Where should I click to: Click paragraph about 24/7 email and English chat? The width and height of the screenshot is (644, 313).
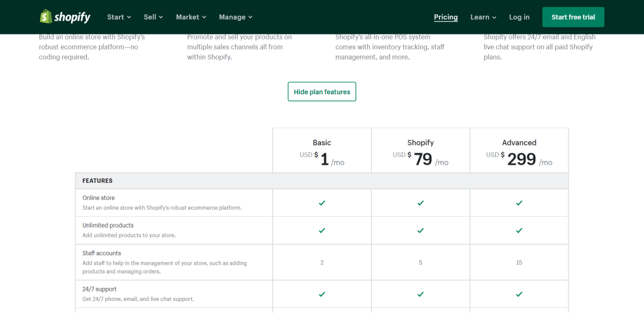click(539, 47)
